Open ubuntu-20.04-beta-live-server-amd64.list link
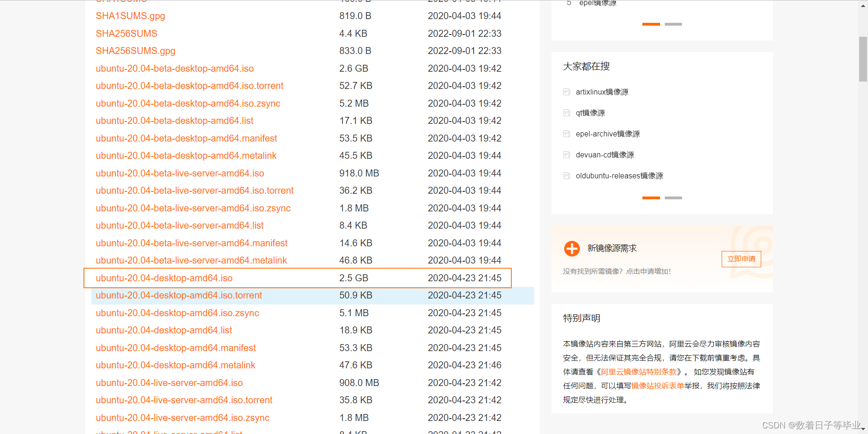This screenshot has height=434, width=868. pos(179,225)
